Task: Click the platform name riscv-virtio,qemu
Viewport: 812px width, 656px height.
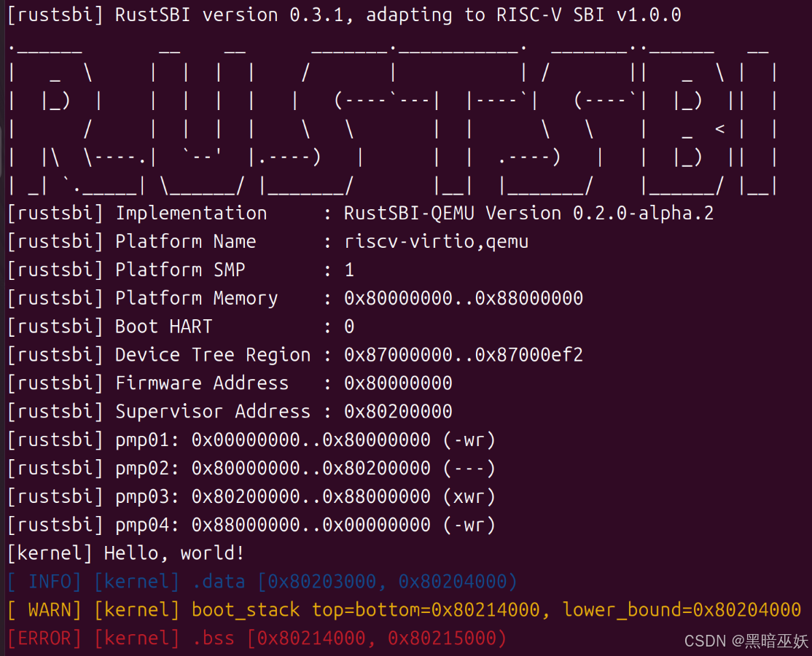Action: (x=436, y=242)
